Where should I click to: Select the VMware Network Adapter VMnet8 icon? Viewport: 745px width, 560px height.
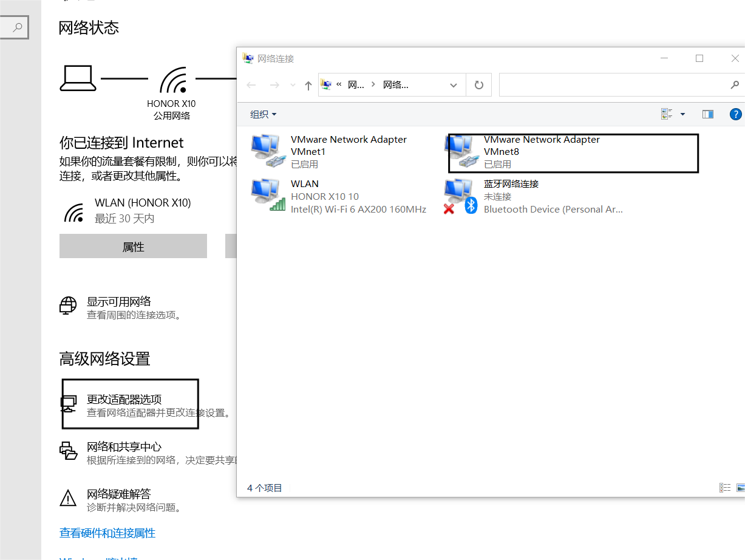click(461, 151)
